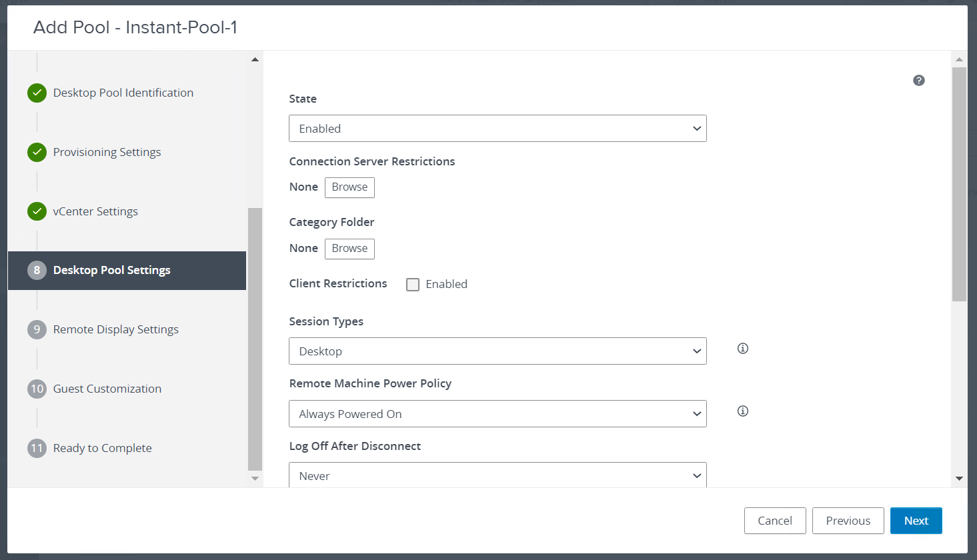The width and height of the screenshot is (977, 560).
Task: Expand the Session Types dropdown
Action: pos(498,351)
